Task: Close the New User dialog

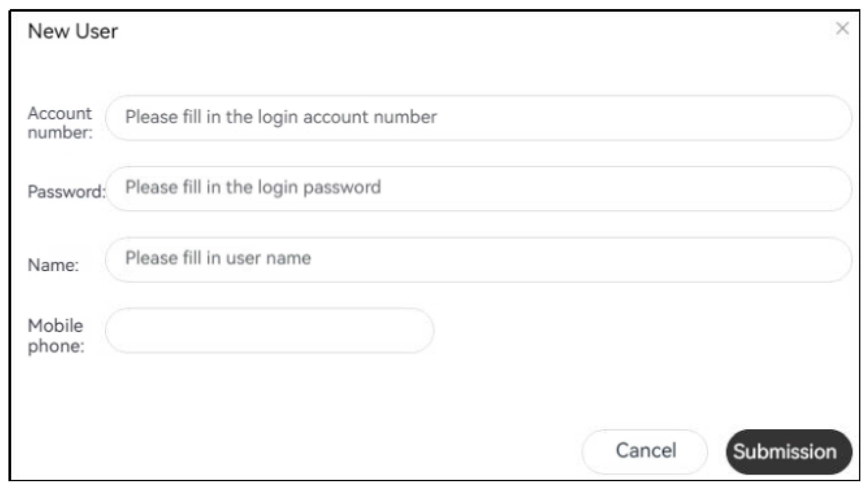Action: tap(842, 29)
